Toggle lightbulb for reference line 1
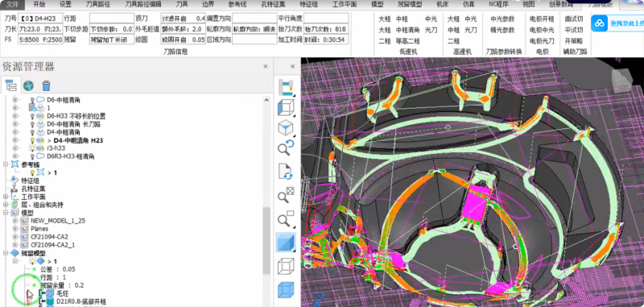The width and height of the screenshot is (644, 307). click(32, 172)
